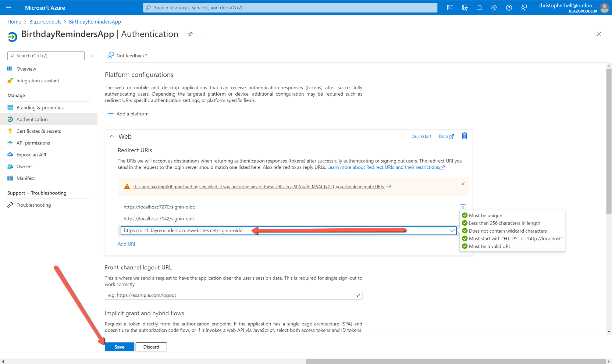Open more options via ellipsis next to pin

point(202,34)
